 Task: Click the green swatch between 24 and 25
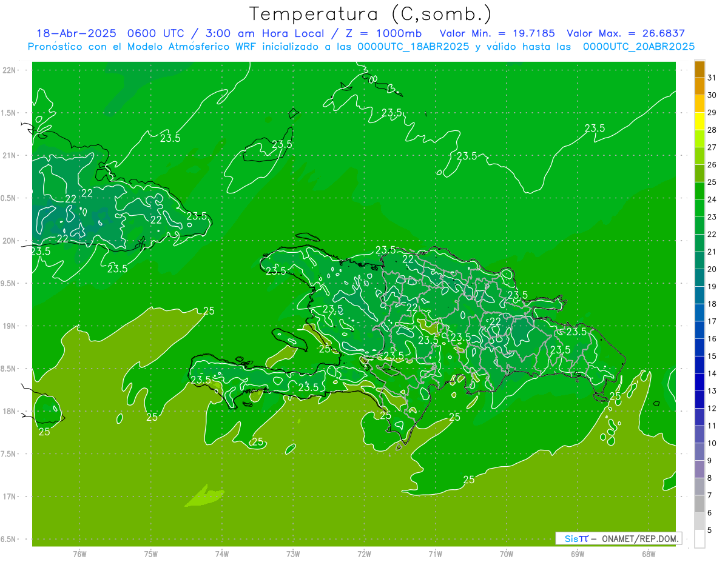tap(699, 191)
